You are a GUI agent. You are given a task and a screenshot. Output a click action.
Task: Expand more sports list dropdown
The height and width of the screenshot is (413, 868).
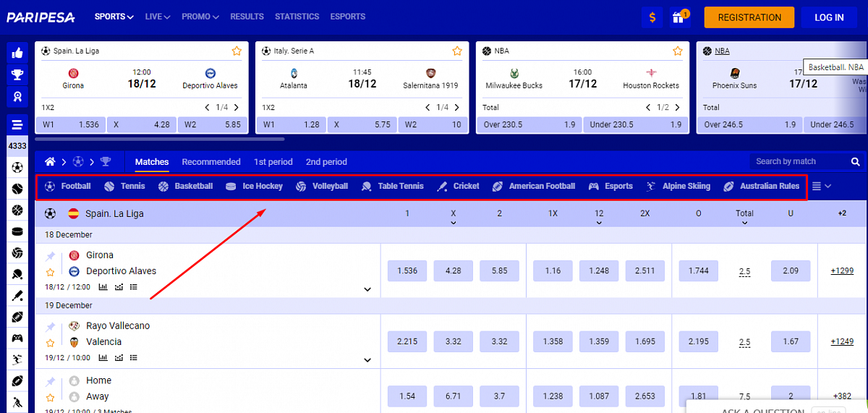click(x=822, y=186)
